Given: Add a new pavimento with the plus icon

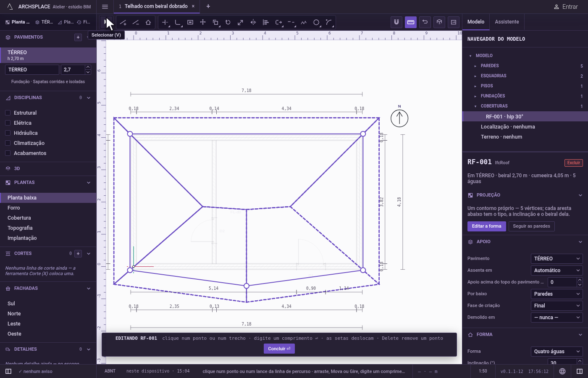Looking at the screenshot, I should [x=78, y=37].
